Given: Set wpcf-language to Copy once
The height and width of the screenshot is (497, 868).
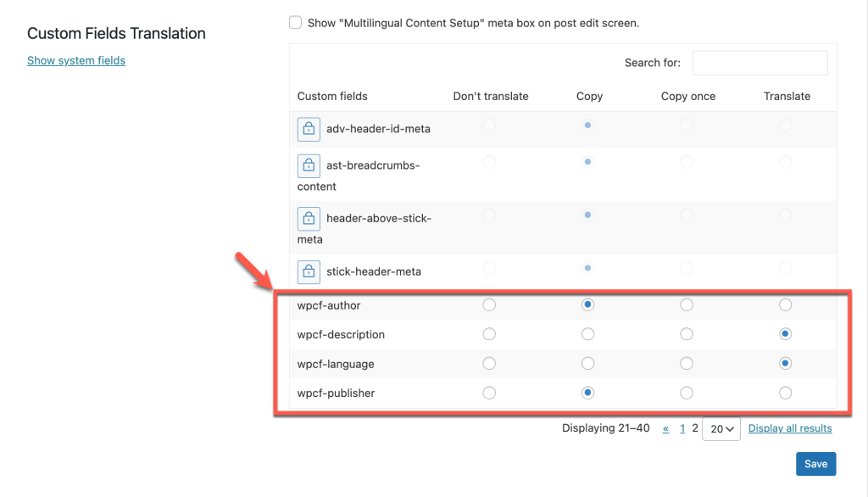Looking at the screenshot, I should (x=687, y=364).
